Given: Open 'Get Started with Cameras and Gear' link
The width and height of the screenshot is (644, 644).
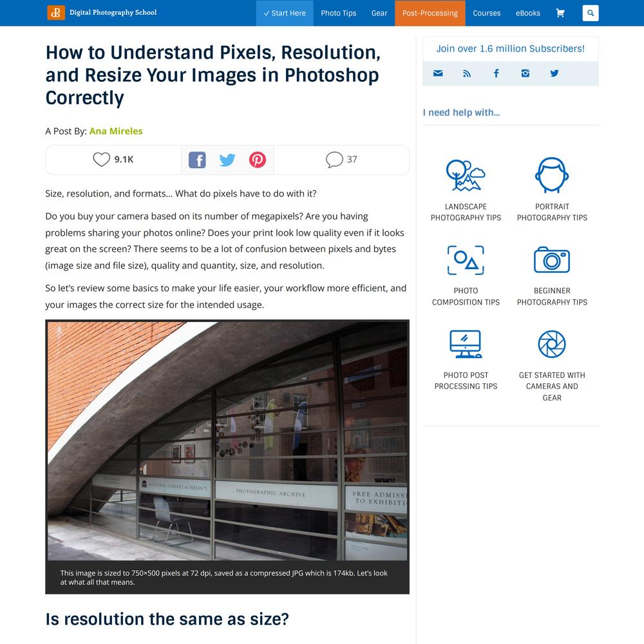Looking at the screenshot, I should 552,386.
